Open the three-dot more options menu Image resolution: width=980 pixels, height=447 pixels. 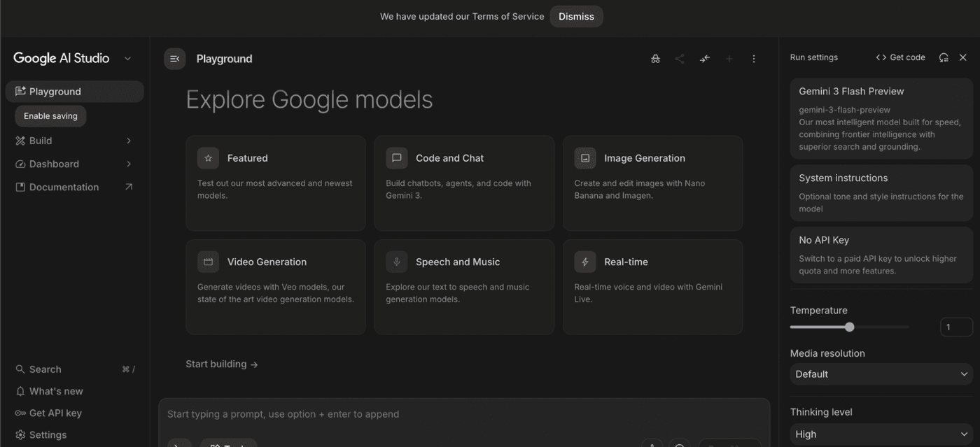coord(753,59)
